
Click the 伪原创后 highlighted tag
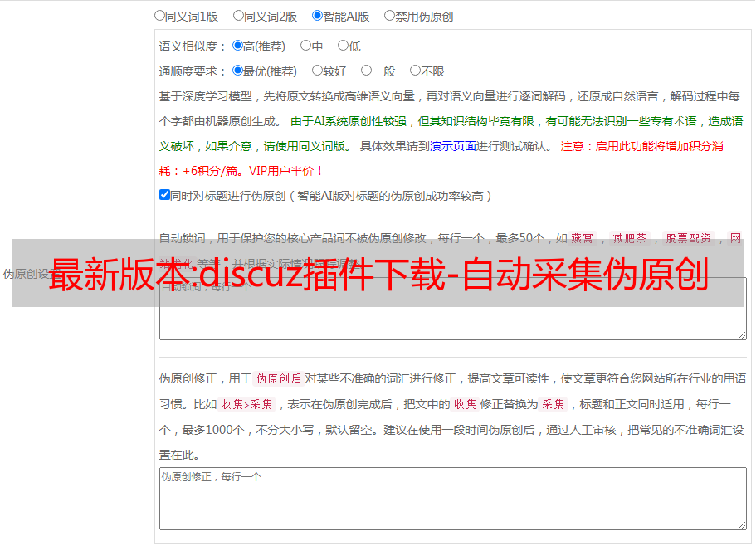(279, 378)
